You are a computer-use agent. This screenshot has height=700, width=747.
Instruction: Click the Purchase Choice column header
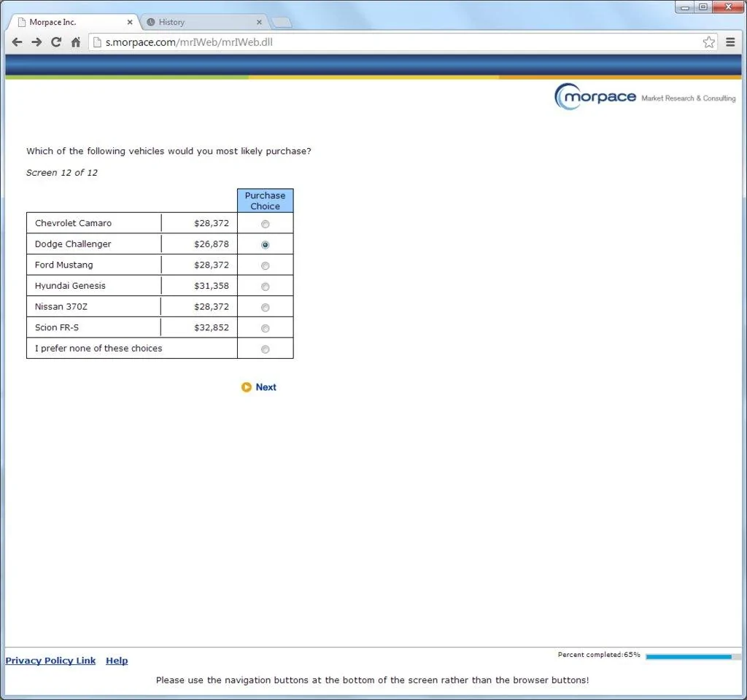(266, 201)
